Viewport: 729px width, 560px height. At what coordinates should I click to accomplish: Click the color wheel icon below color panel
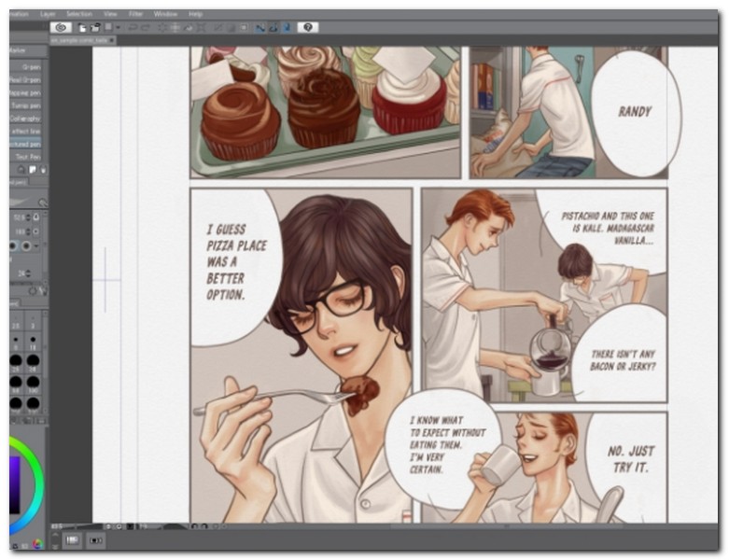37,543
